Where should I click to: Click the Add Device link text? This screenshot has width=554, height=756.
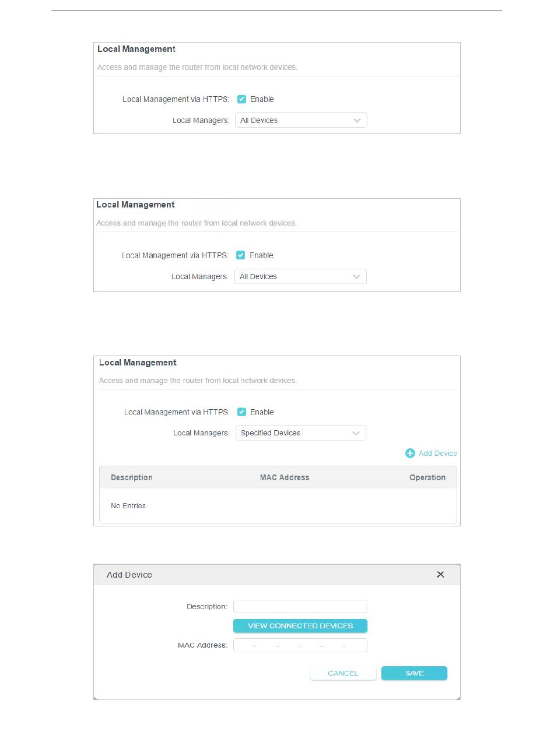point(437,453)
